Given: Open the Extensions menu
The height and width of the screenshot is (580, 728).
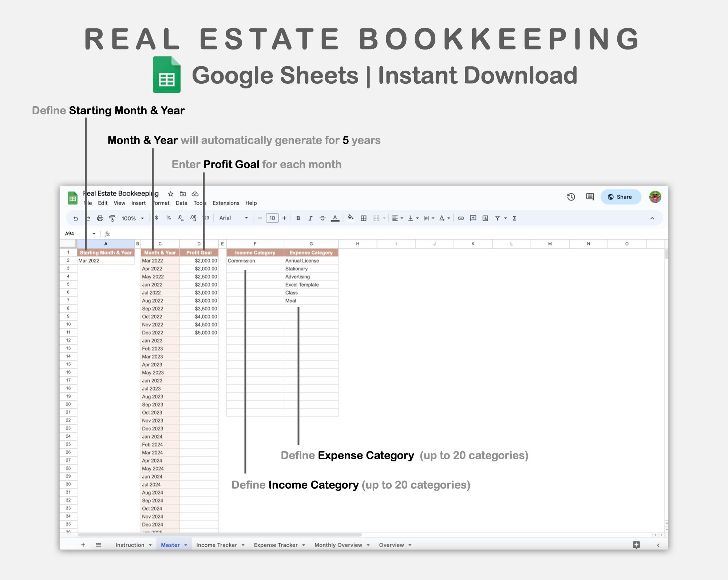Looking at the screenshot, I should 226,203.
